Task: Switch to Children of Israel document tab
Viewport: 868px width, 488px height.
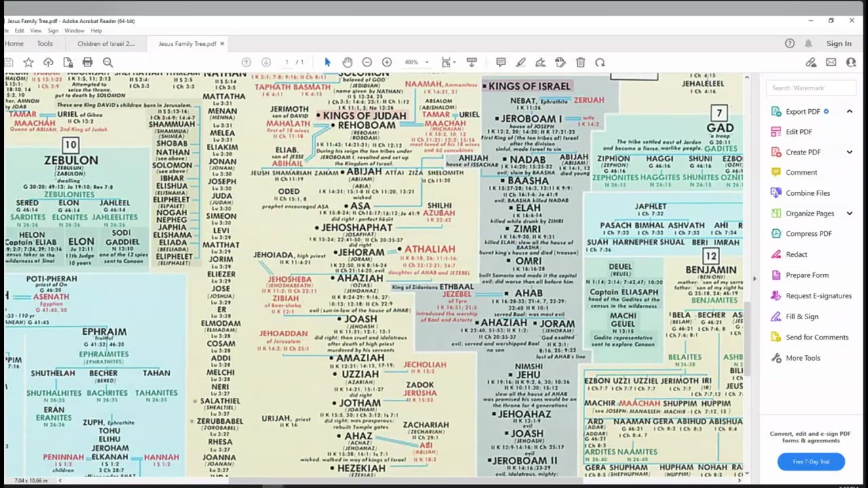Action: click(x=106, y=43)
